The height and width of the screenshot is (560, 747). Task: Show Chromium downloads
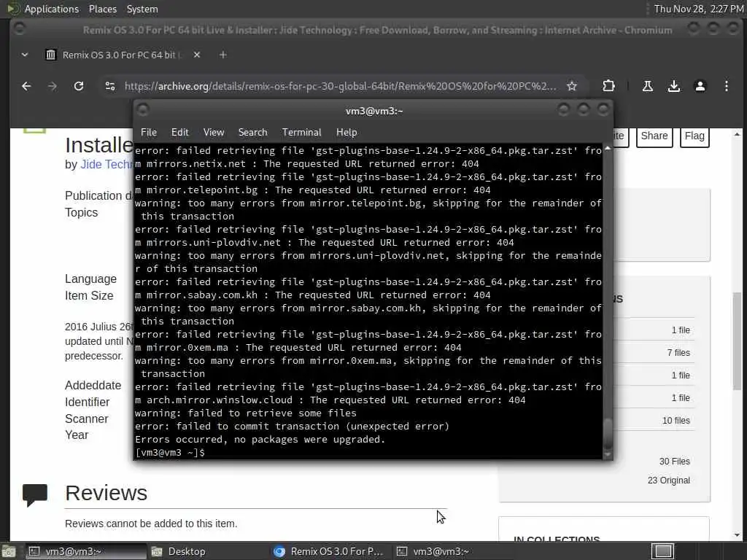pyautogui.click(x=673, y=86)
